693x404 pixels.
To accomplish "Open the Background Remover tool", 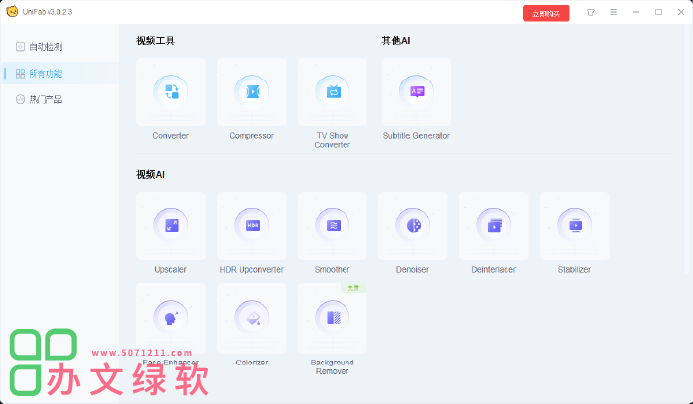I will coord(332,318).
